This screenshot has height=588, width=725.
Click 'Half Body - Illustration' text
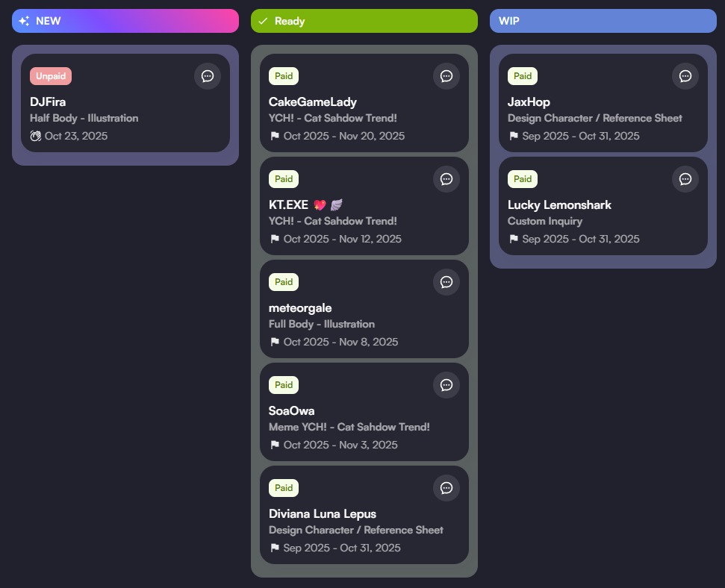84,119
